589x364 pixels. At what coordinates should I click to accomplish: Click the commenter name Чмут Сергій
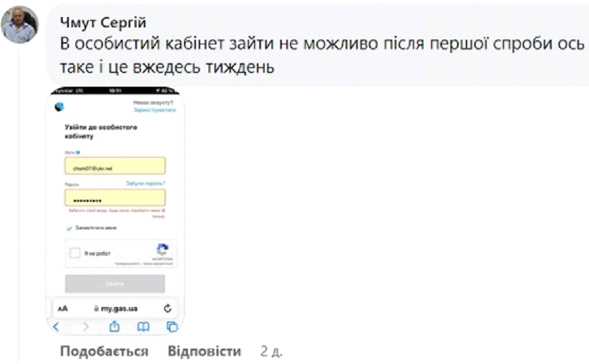(x=103, y=23)
